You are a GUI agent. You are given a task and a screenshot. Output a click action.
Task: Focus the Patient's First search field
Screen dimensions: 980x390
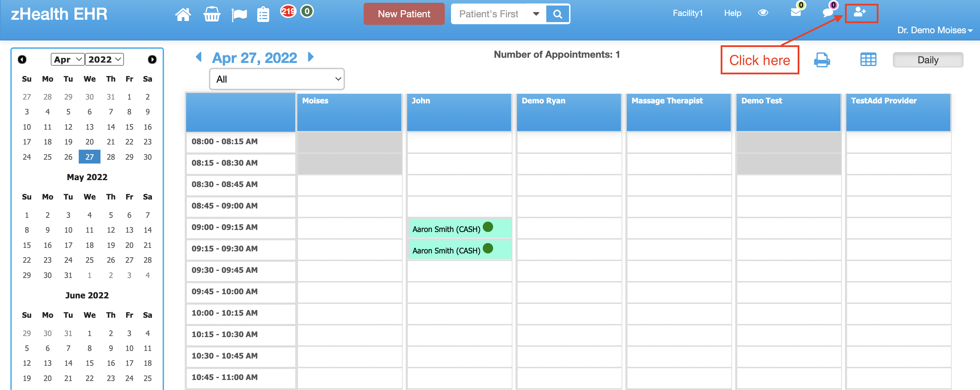point(489,14)
